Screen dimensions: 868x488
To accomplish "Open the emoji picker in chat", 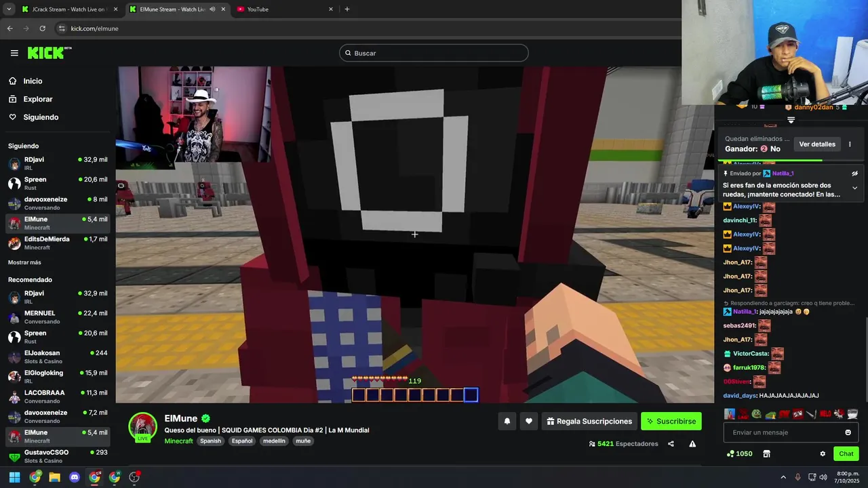I will click(x=848, y=432).
